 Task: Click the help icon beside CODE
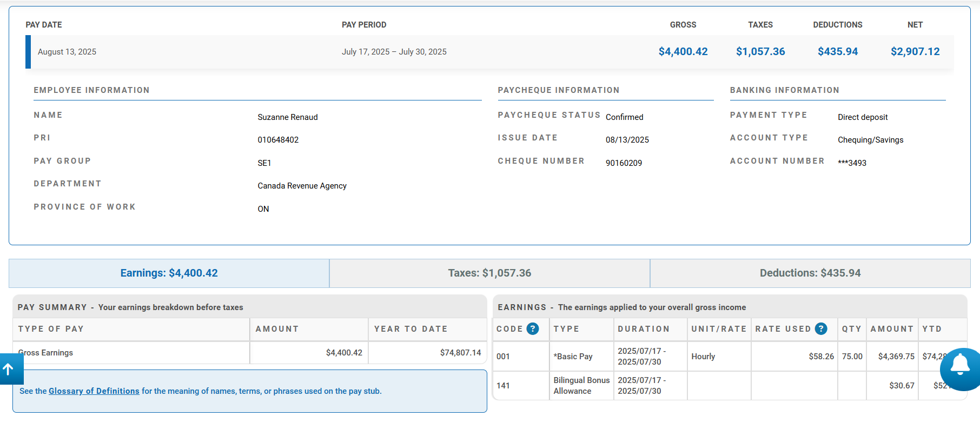pos(533,329)
